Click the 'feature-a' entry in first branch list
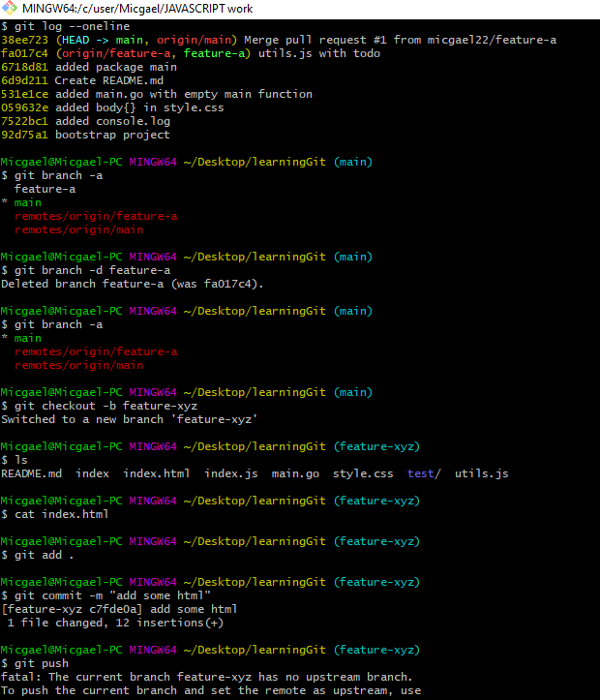 (x=45, y=189)
